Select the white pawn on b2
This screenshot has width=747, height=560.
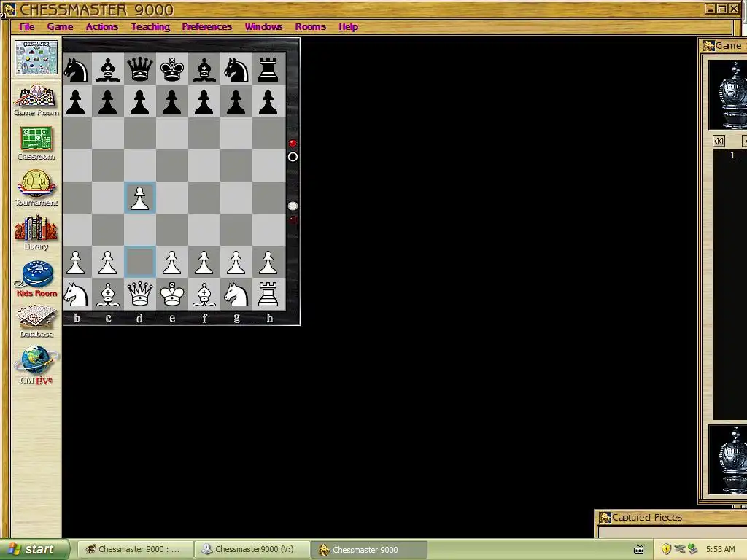tap(76, 262)
